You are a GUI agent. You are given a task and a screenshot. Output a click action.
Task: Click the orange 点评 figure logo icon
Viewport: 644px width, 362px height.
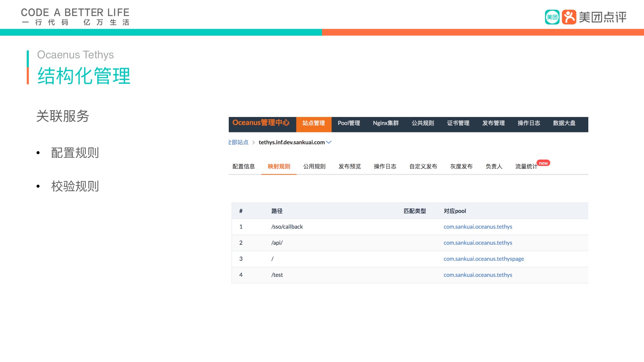point(569,17)
